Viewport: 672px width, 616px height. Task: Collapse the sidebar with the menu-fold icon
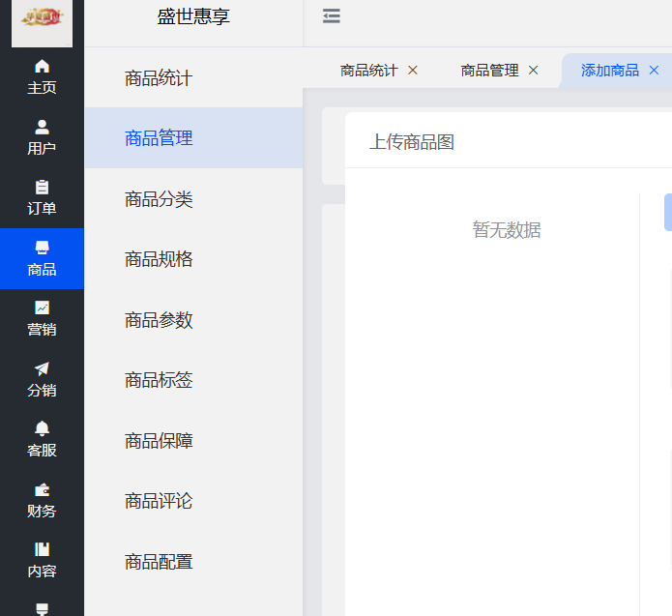(332, 15)
